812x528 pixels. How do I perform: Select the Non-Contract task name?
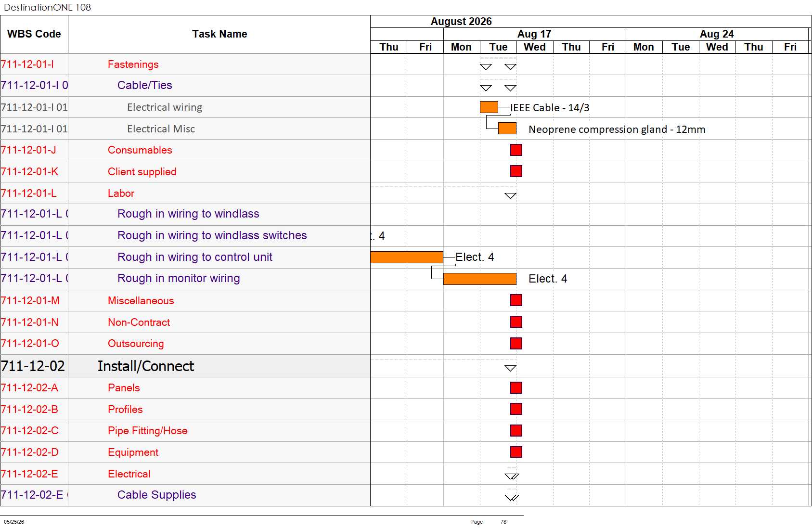139,322
